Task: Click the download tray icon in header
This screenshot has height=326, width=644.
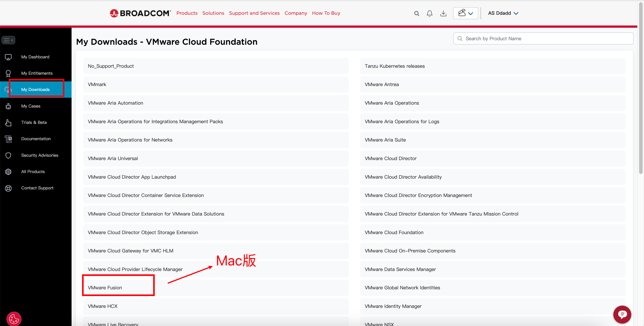Action: tap(443, 13)
